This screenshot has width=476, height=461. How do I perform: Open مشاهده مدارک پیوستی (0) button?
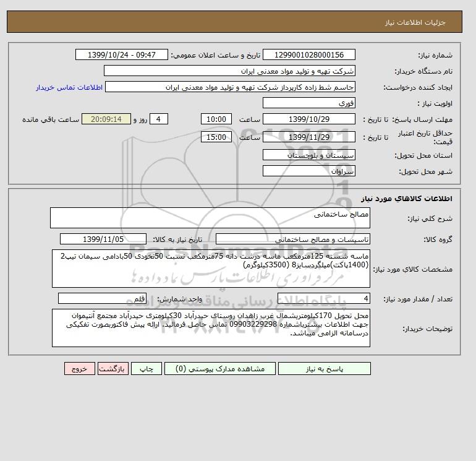coord(220,369)
